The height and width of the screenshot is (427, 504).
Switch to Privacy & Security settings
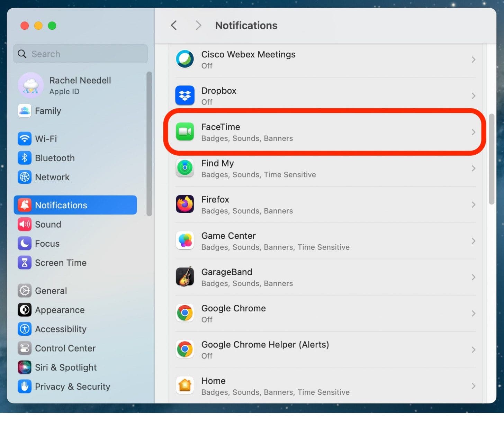[72, 387]
